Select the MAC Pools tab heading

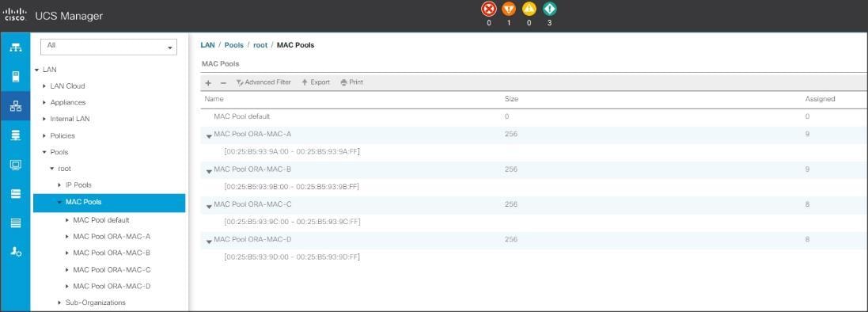tap(220, 64)
